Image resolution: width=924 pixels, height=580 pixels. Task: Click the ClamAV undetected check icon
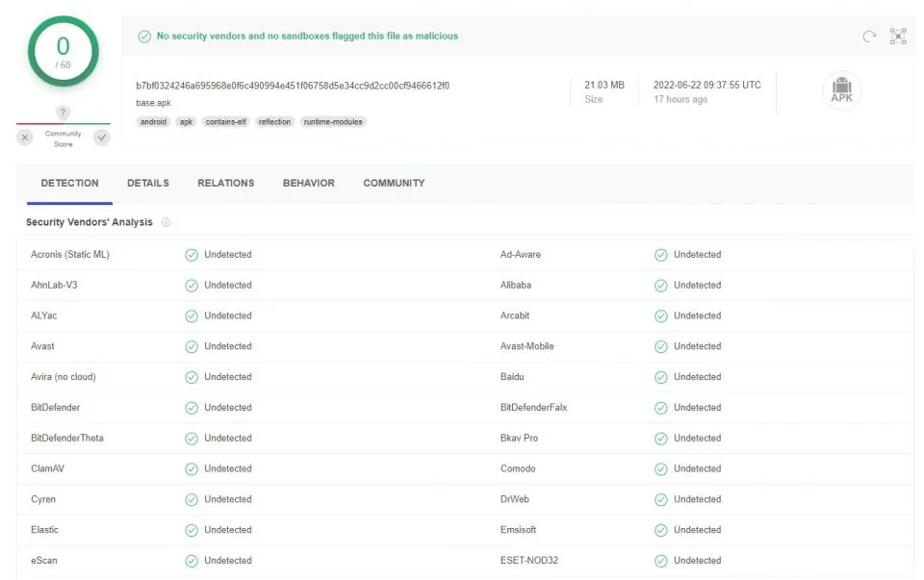192,469
